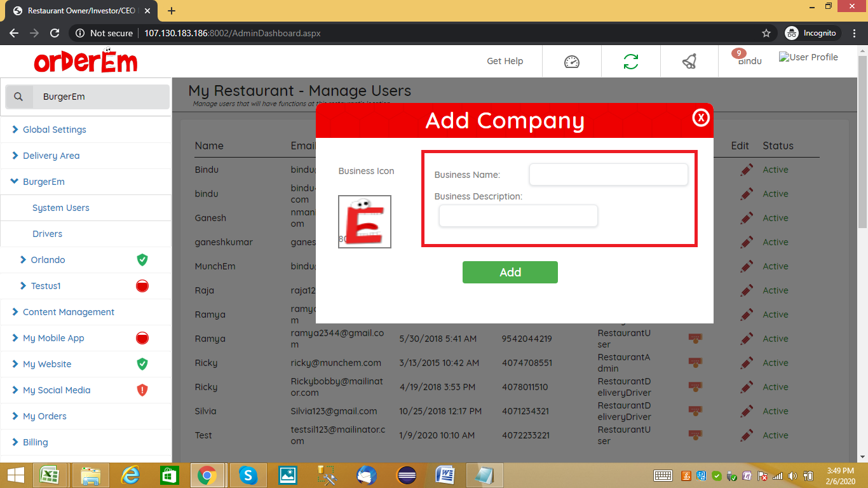The height and width of the screenshot is (488, 868).
Task: Click the edit pencil for Bindu row
Action: (x=747, y=170)
